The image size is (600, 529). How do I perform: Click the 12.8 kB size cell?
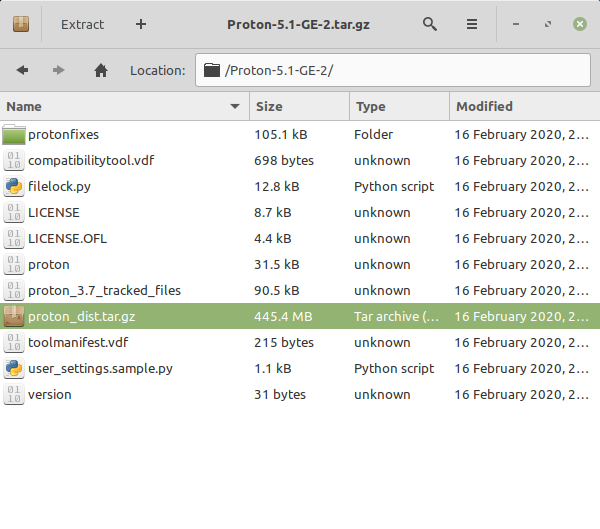click(277, 186)
